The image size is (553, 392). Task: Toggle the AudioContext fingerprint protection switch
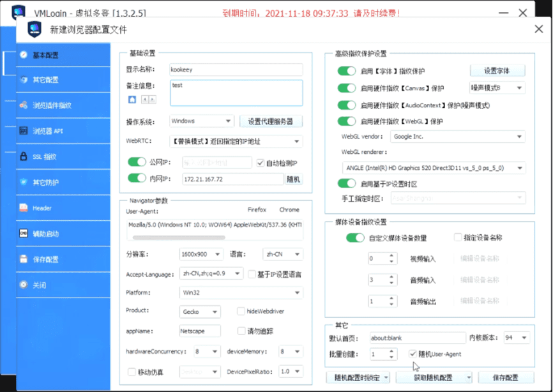click(x=347, y=105)
